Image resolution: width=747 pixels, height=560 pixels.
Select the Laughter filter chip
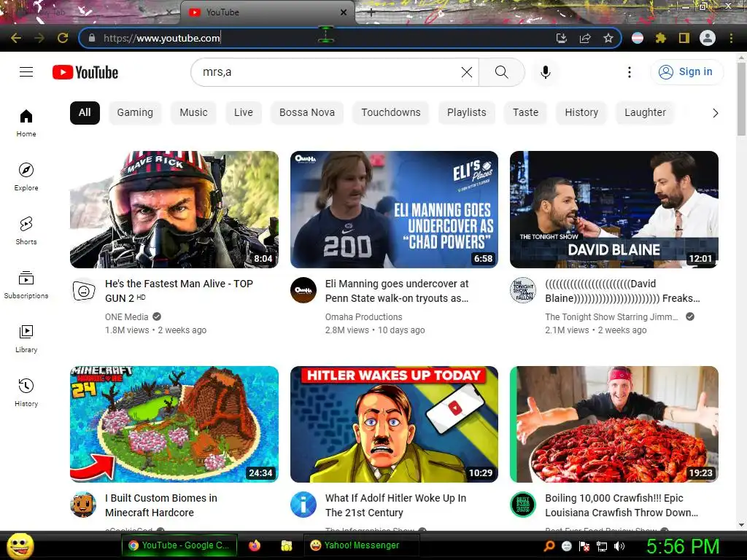click(645, 113)
